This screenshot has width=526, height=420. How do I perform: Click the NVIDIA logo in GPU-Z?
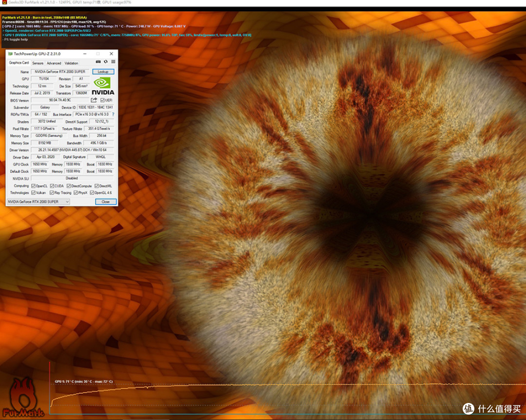point(103,86)
